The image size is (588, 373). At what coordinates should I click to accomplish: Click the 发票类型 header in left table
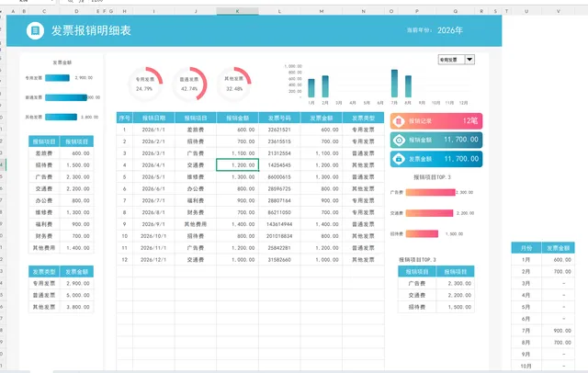pos(44,271)
